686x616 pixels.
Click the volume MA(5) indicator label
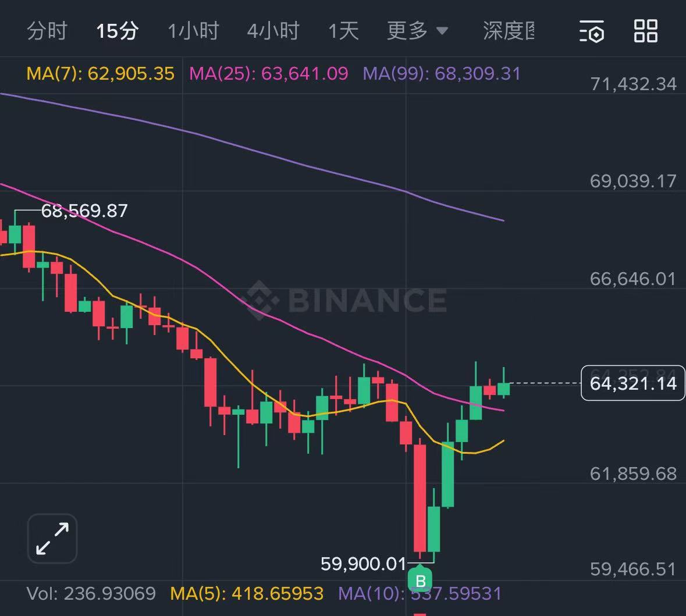tap(247, 594)
